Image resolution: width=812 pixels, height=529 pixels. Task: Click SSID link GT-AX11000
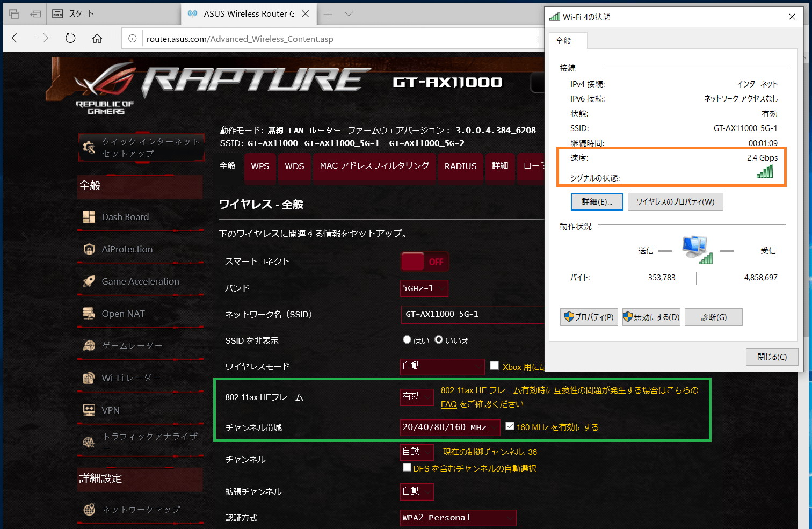point(272,143)
